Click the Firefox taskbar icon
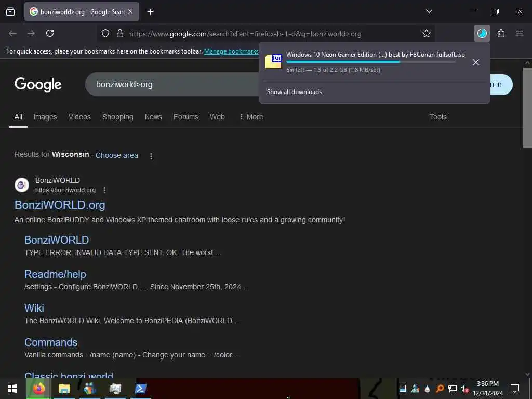Viewport: 532px width, 399px height. click(x=38, y=389)
